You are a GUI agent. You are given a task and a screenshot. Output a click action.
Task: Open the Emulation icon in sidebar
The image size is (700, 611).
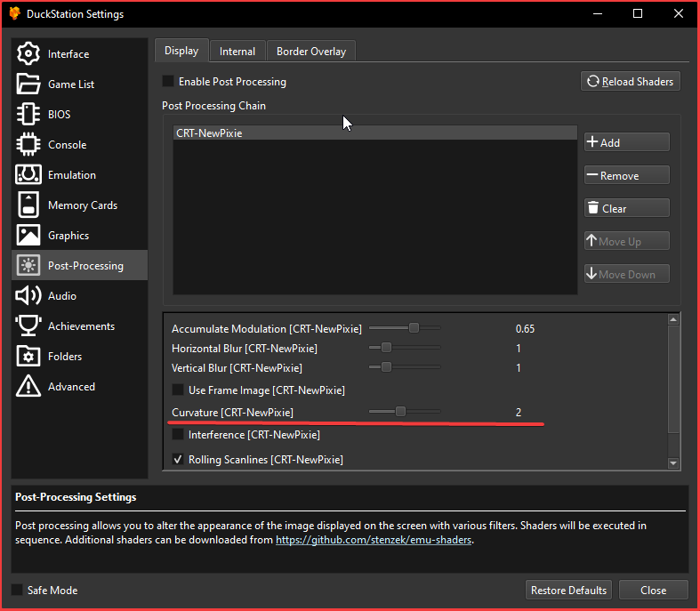(x=28, y=174)
